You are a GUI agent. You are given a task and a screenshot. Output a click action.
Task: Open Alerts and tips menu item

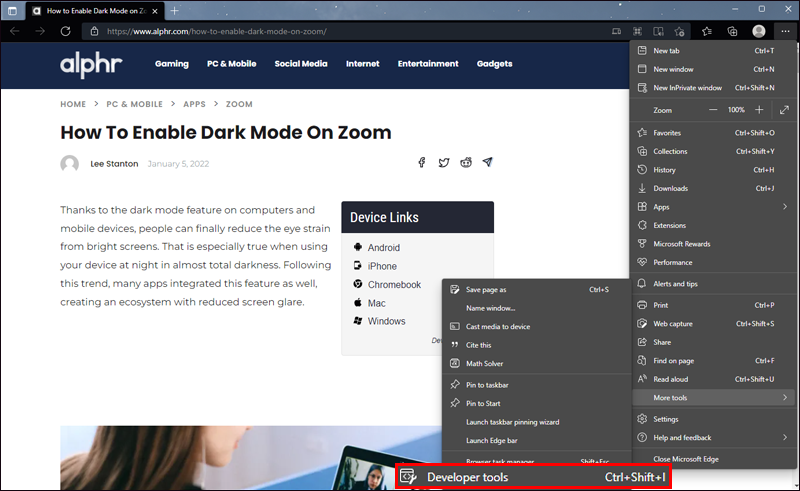click(x=714, y=284)
